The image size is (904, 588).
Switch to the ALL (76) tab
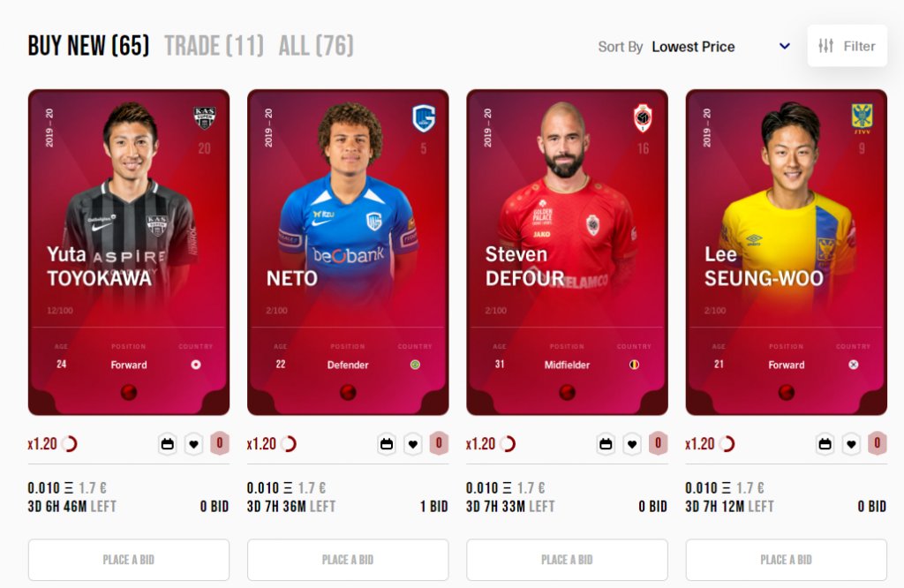(316, 46)
